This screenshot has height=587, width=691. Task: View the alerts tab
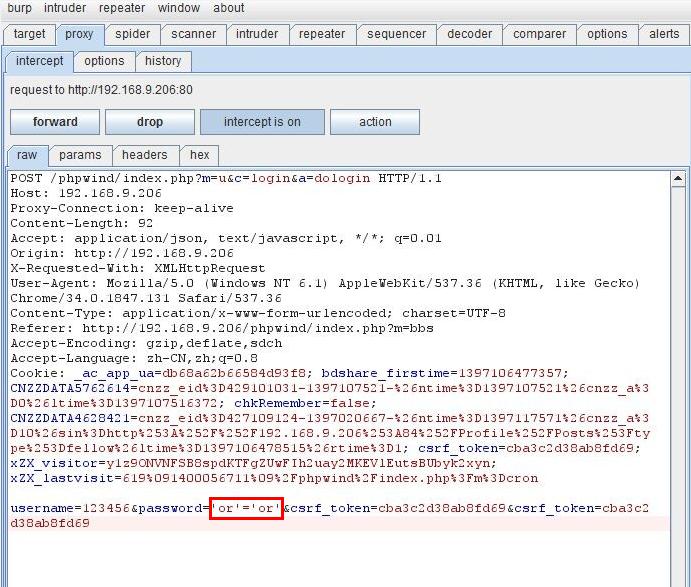tap(664, 34)
